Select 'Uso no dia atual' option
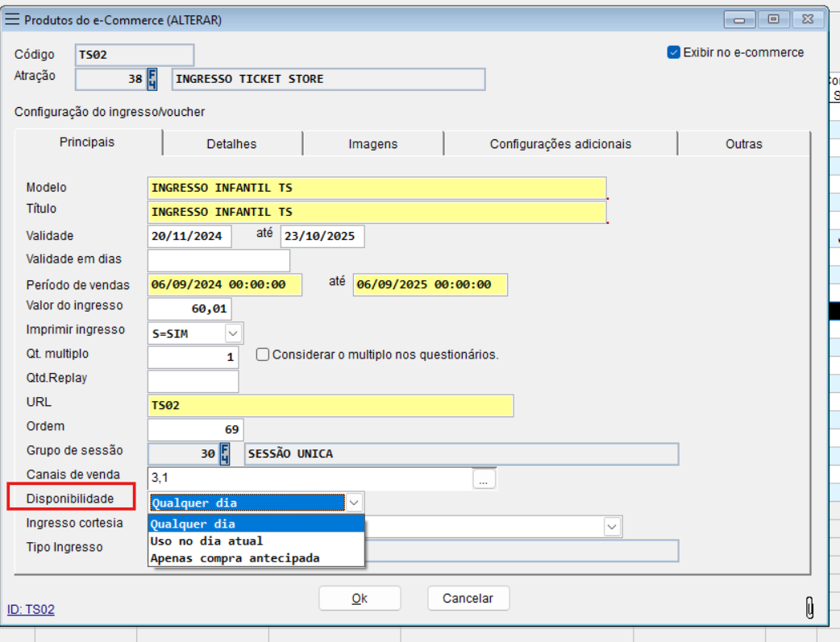The image size is (840, 642). 207,541
